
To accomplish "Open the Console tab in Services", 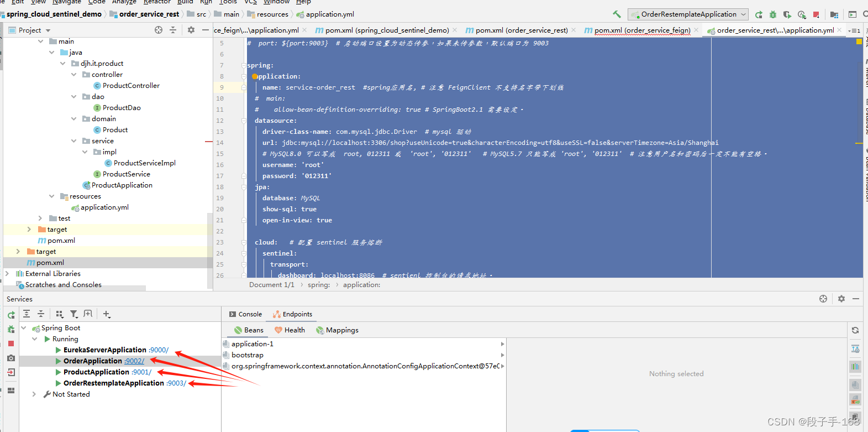I will tap(245, 314).
